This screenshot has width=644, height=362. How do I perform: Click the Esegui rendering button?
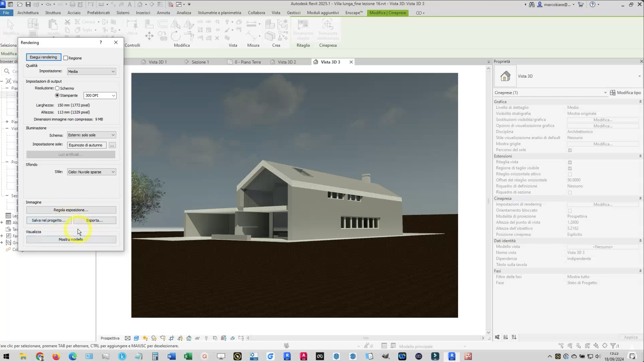tap(43, 57)
